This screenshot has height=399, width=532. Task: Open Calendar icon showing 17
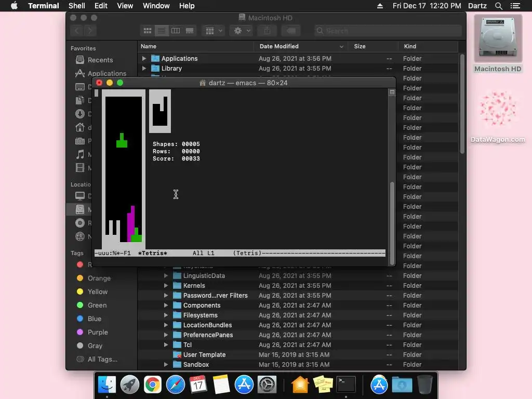pos(198,384)
